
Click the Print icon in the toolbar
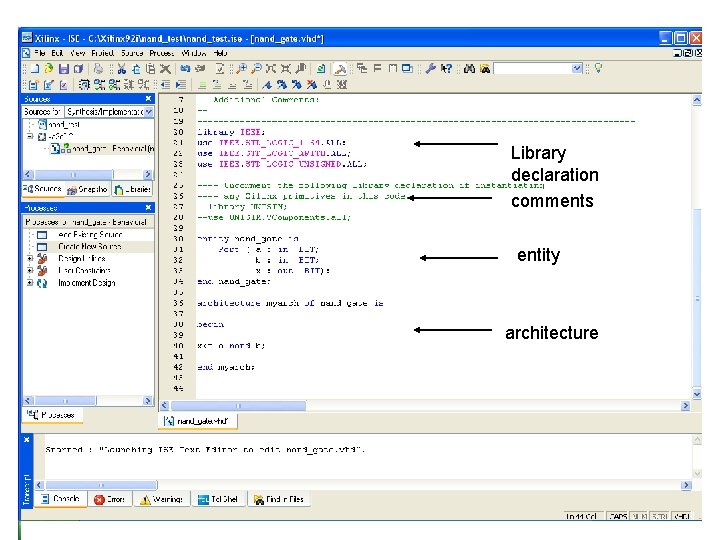pos(99,69)
